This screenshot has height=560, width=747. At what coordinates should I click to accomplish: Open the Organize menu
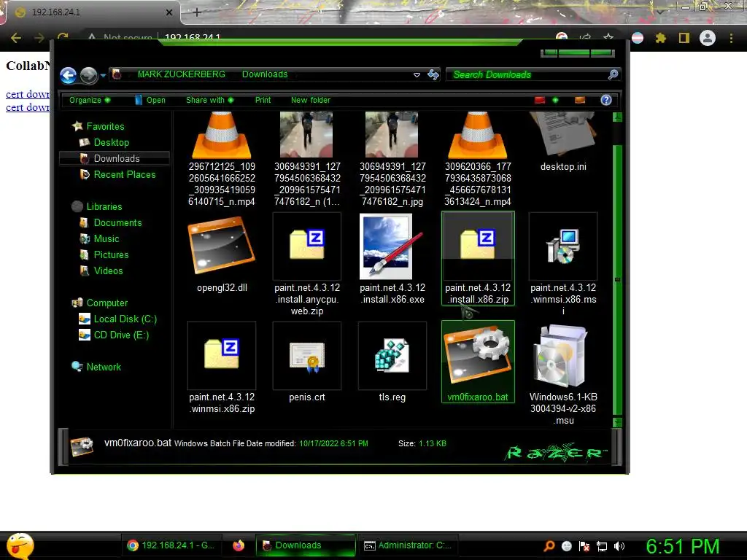tap(90, 100)
